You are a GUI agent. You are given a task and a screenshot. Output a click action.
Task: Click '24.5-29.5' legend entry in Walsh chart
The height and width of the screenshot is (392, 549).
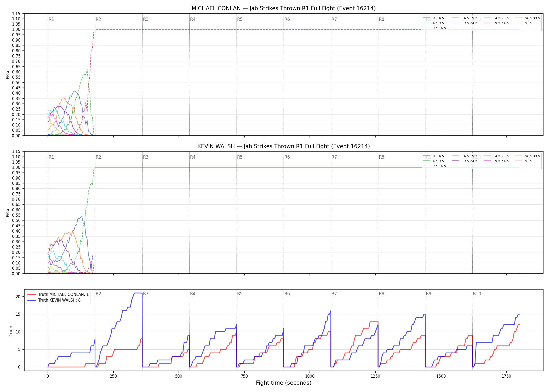click(496, 156)
